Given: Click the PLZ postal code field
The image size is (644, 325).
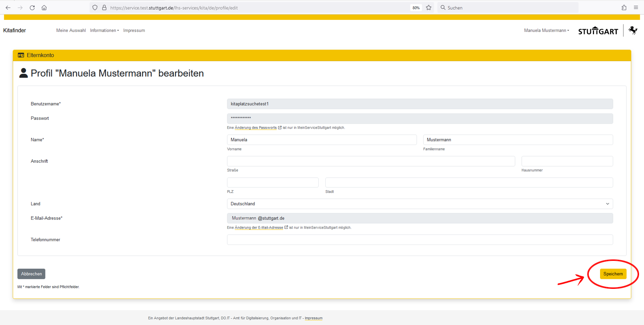Looking at the screenshot, I should pyautogui.click(x=273, y=183).
